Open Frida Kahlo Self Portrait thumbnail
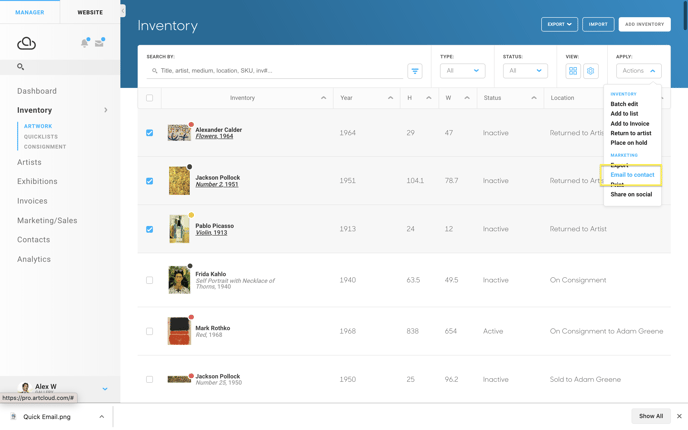688x430 pixels. (179, 280)
